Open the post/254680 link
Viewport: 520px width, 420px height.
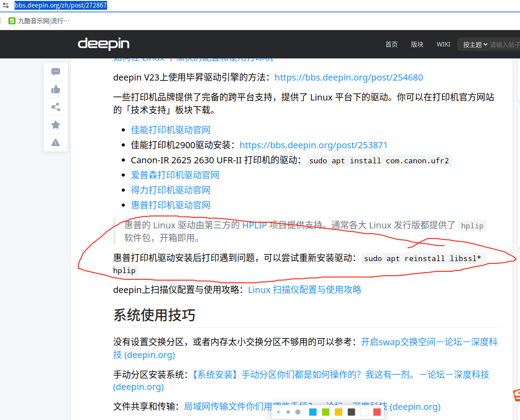click(x=349, y=77)
